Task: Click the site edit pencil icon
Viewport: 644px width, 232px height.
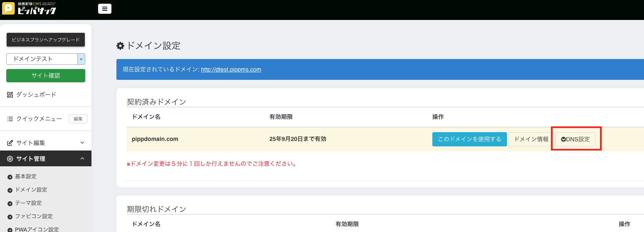Action: point(10,143)
